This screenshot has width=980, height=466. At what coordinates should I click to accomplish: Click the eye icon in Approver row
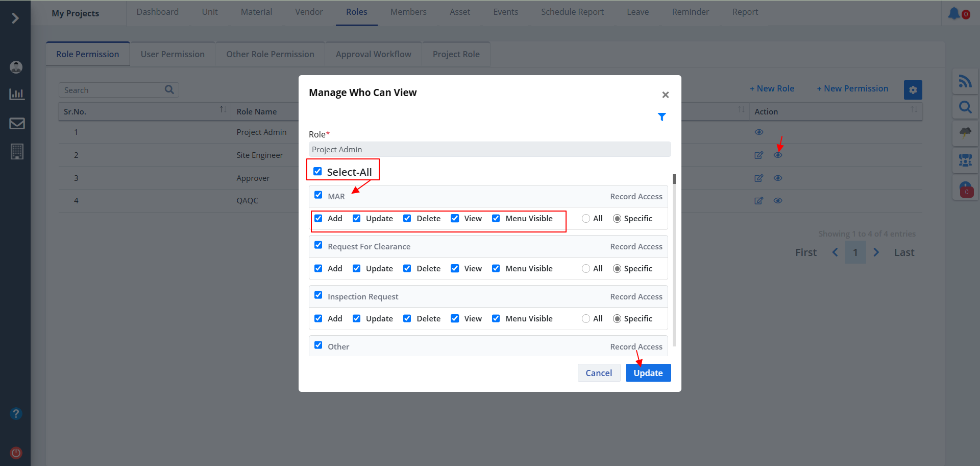tap(777, 178)
